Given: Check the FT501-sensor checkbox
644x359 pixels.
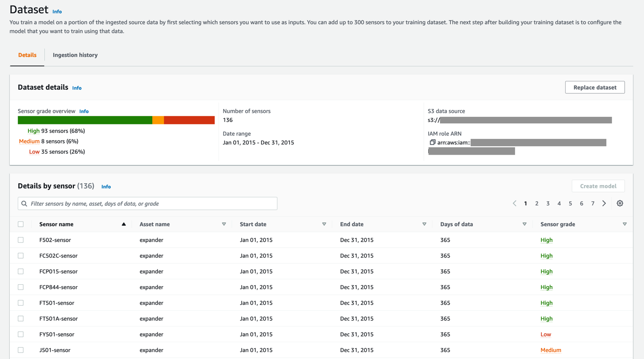Looking at the screenshot, I should (x=21, y=303).
